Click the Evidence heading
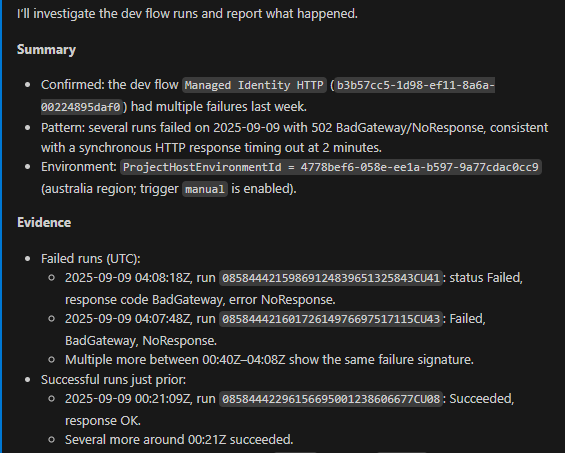Viewport: 565px width, 453px height. (44, 222)
